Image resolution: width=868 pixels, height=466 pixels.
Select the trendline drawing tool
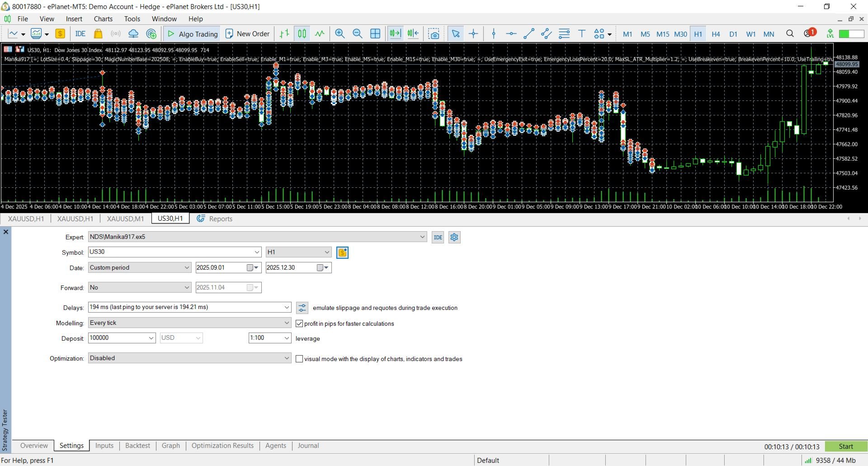(529, 34)
